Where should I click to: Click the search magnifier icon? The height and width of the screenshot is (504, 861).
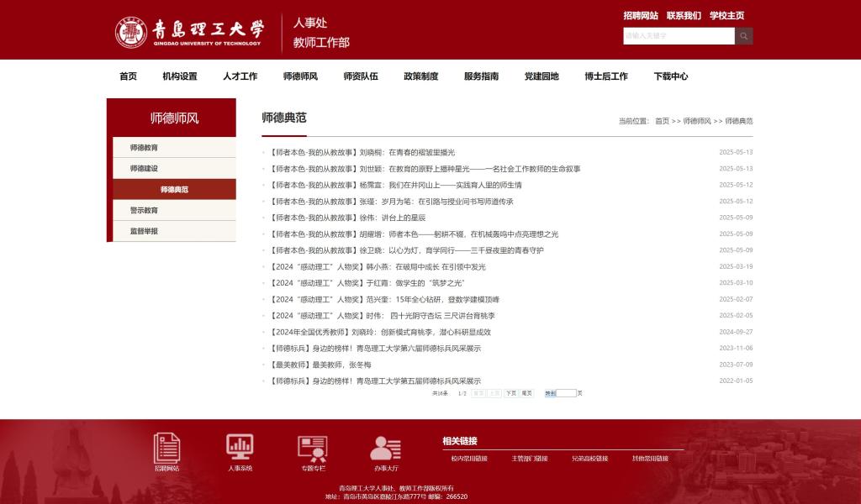tap(743, 36)
